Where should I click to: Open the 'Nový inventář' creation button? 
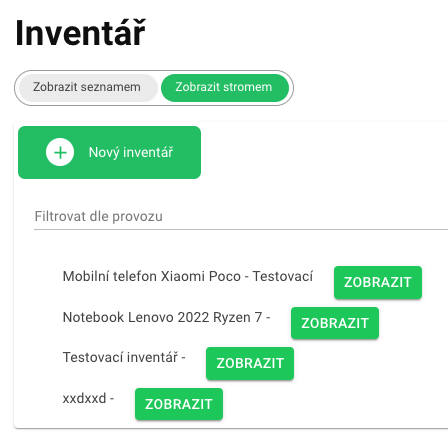tap(109, 152)
